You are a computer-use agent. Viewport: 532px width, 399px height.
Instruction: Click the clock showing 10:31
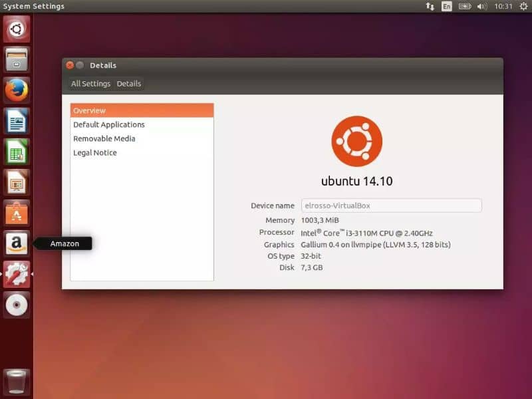coord(503,6)
